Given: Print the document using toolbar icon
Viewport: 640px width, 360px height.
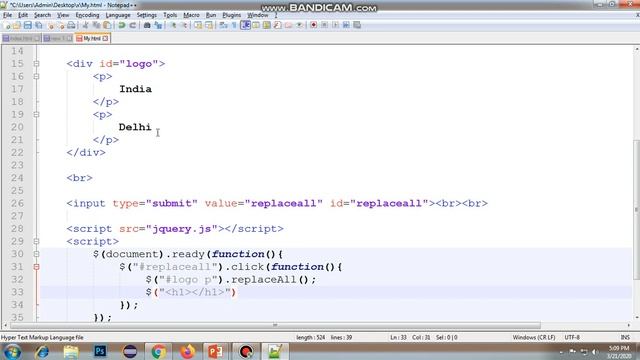Looking at the screenshot, I should (71, 25).
